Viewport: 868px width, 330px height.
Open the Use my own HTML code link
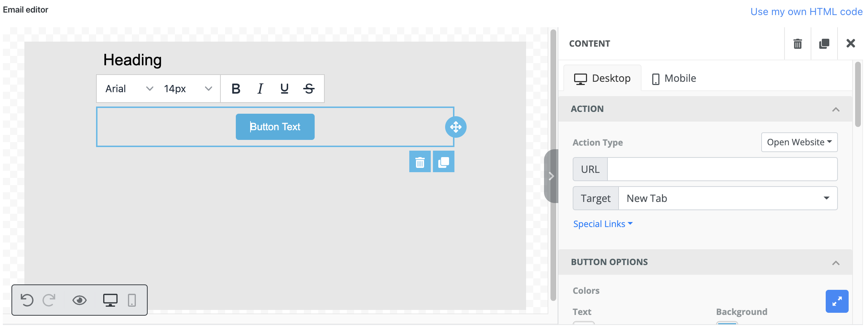pyautogui.click(x=806, y=11)
